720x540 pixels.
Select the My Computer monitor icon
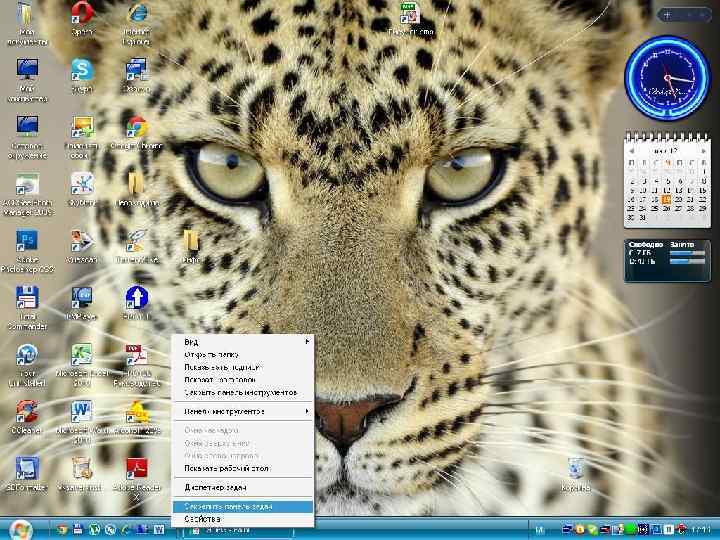[27, 80]
